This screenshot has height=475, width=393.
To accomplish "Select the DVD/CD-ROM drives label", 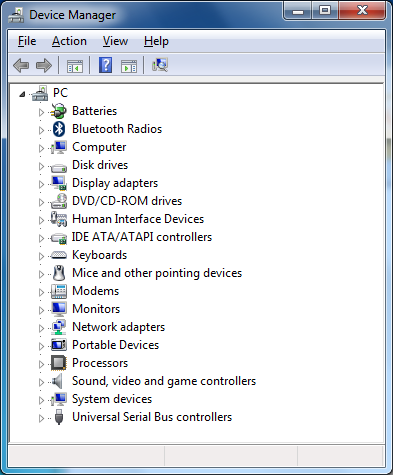I will pos(127,201).
